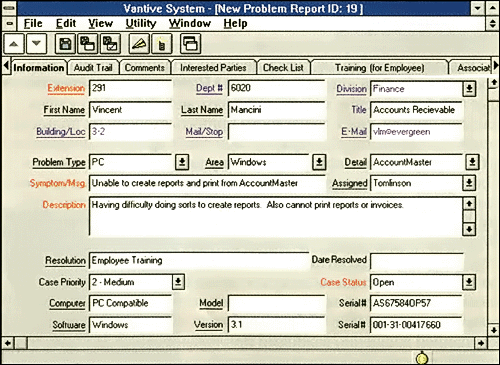This screenshot has height=365, width=500.
Task: Click the third save-with-checkmark toolbar icon
Action: point(110,43)
